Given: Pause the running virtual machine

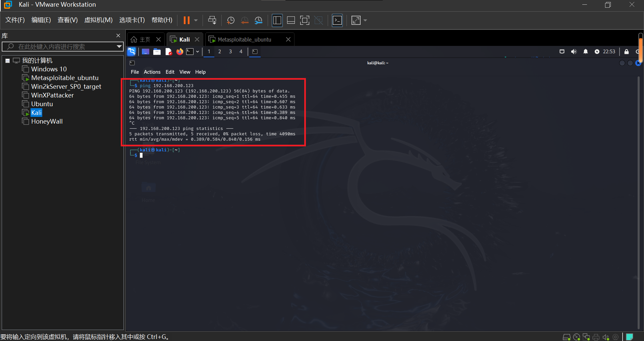Looking at the screenshot, I should [x=186, y=20].
